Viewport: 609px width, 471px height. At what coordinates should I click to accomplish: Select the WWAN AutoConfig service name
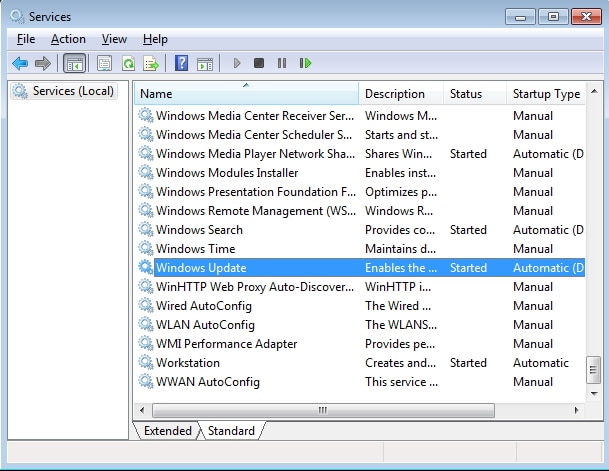coord(207,382)
